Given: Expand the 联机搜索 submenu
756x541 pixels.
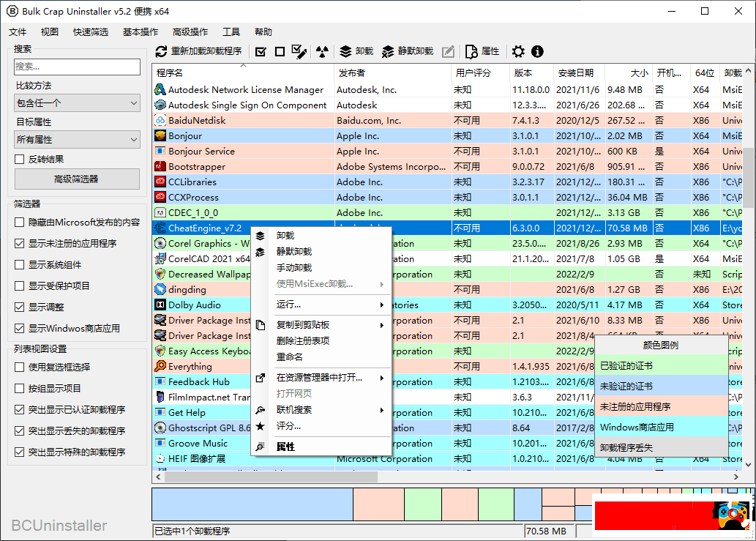Looking at the screenshot, I should [321, 410].
